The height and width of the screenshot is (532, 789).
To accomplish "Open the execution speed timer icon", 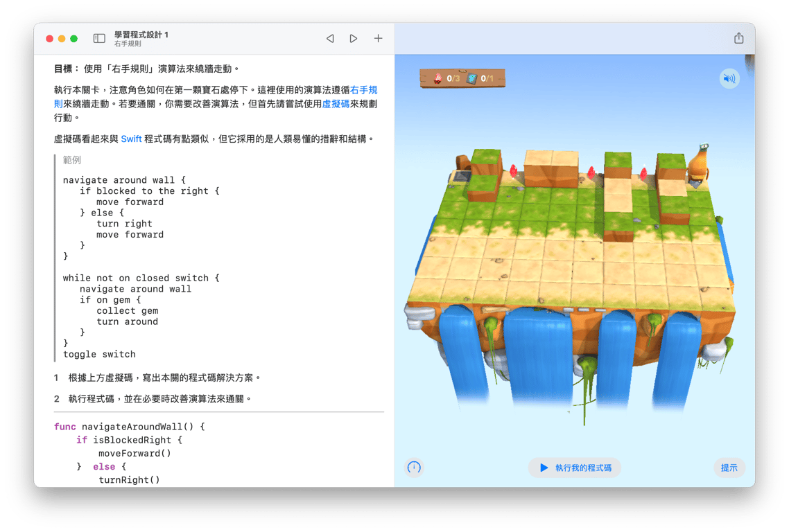I will tap(414, 468).
